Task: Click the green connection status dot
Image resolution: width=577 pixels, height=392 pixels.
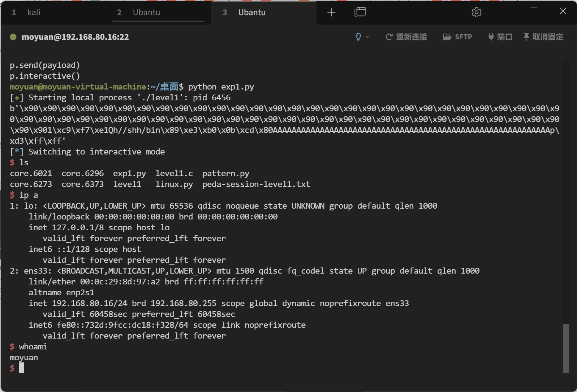Action: (x=13, y=37)
